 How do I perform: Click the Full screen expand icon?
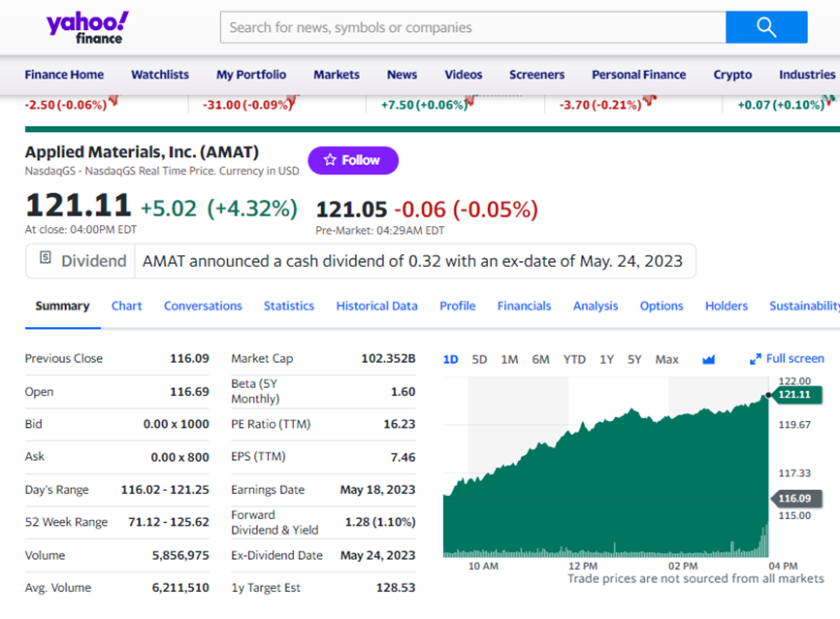coord(756,359)
